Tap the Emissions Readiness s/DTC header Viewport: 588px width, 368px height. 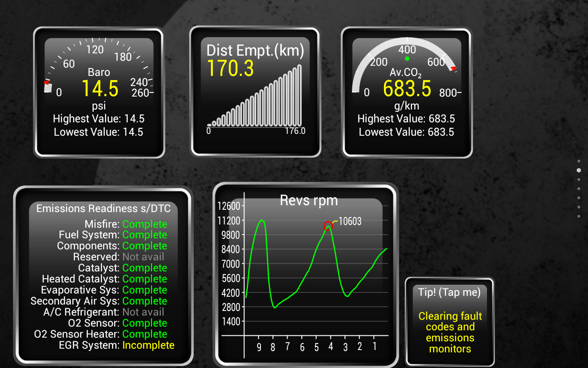103,209
